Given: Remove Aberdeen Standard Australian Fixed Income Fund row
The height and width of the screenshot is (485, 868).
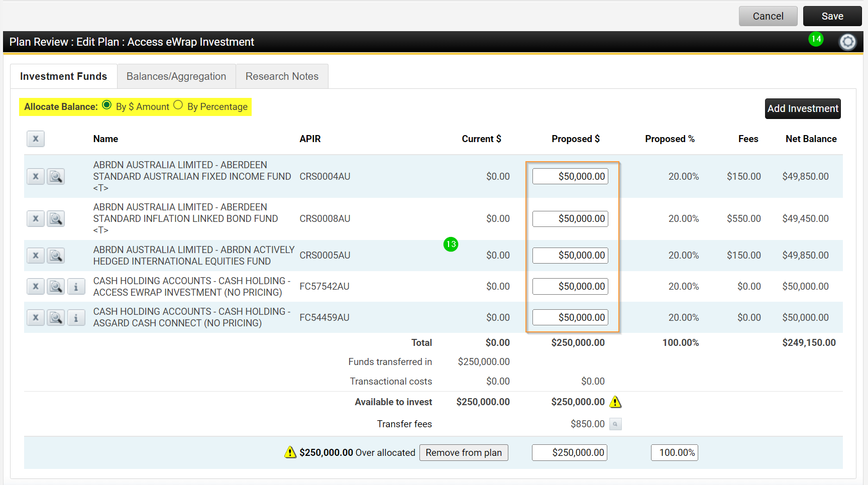Looking at the screenshot, I should click(x=36, y=177).
